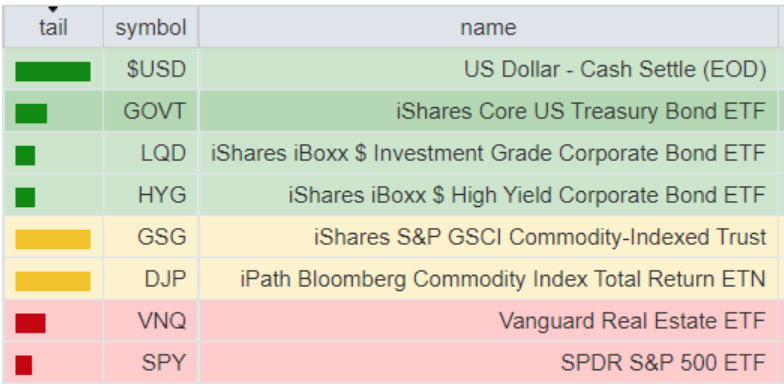This screenshot has width=784, height=390.
Task: Click the DJP symbol cell
Action: (151, 279)
